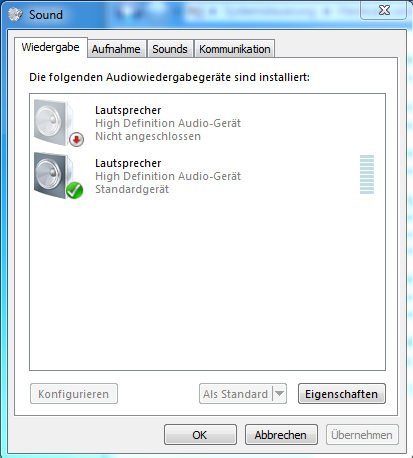Screen dimensions: 413x458
Task: Expand the Als Standard dropdown arrow
Action: click(x=280, y=394)
